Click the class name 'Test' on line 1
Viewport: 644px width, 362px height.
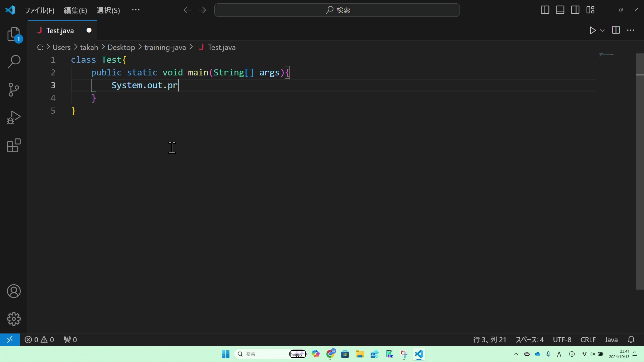coord(112,60)
